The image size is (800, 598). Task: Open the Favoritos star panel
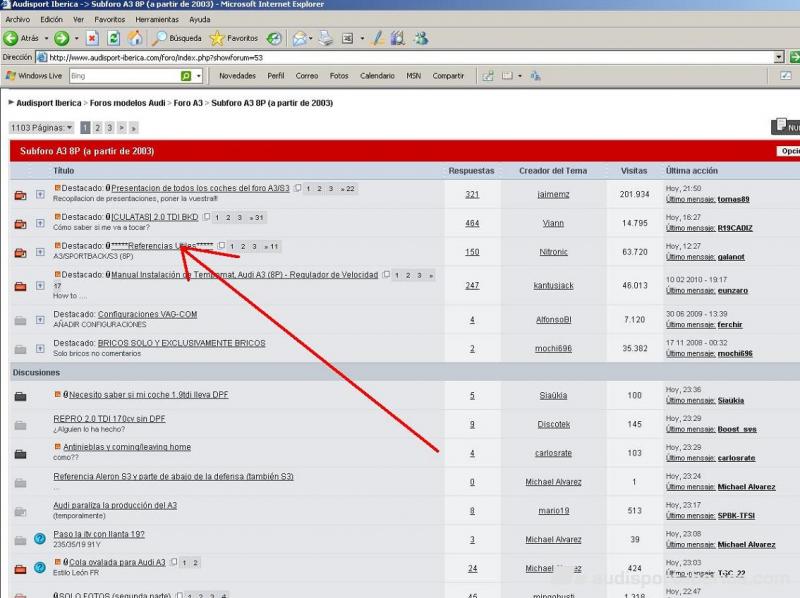pos(234,38)
